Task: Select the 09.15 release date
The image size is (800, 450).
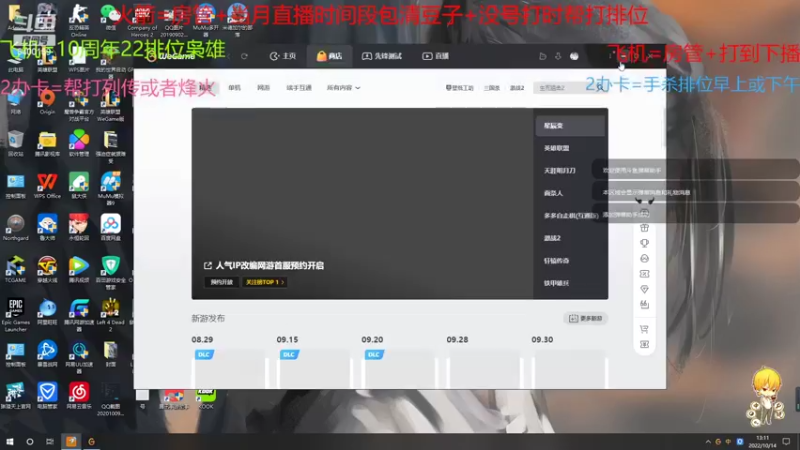Action: point(287,339)
